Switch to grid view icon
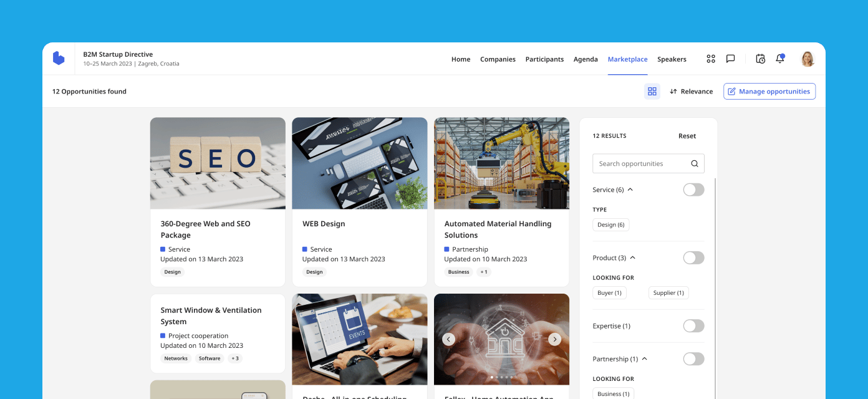Viewport: 868px width, 399px height. point(652,92)
